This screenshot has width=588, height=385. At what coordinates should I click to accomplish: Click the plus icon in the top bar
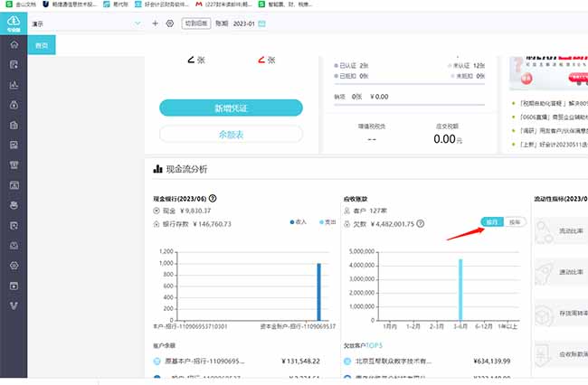pos(155,23)
